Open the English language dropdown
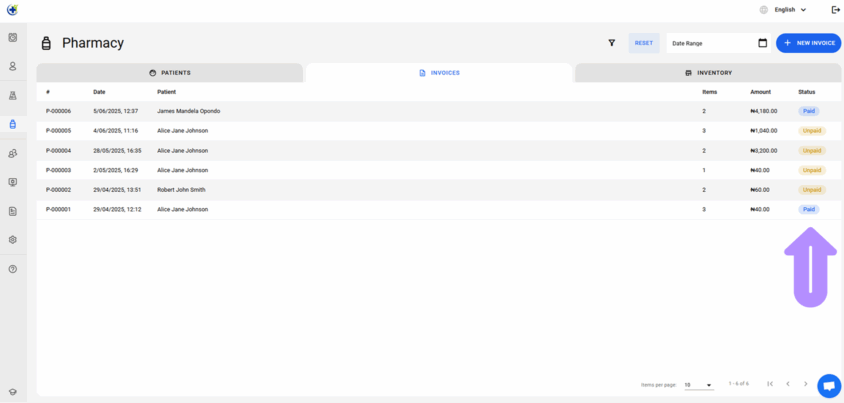 pyautogui.click(x=790, y=10)
